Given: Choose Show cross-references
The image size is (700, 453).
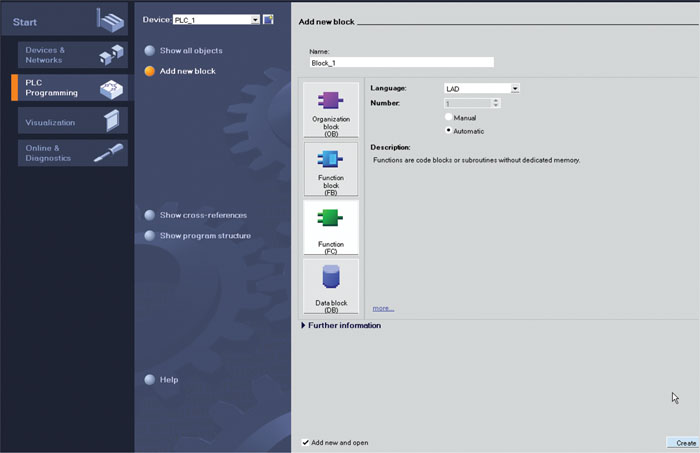Looking at the screenshot, I should tap(196, 215).
